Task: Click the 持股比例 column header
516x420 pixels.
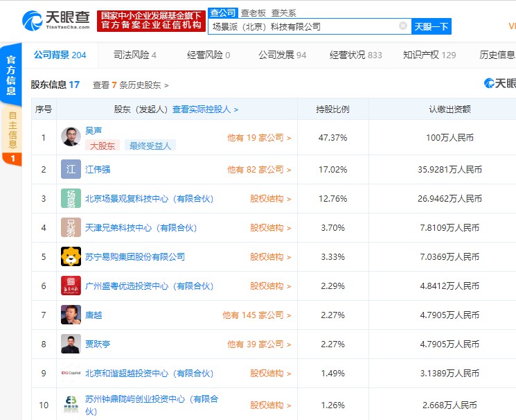Action: point(332,110)
